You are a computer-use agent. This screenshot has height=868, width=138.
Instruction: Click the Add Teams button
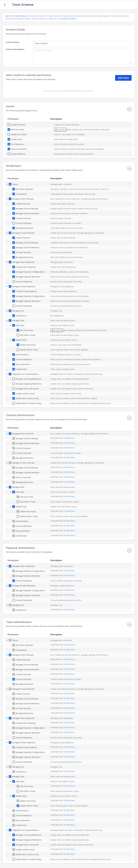pos(123,78)
